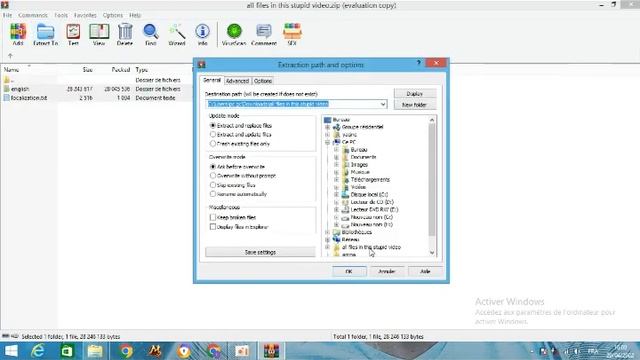
Task: Select Fresh existing files only option
Action: point(213,144)
